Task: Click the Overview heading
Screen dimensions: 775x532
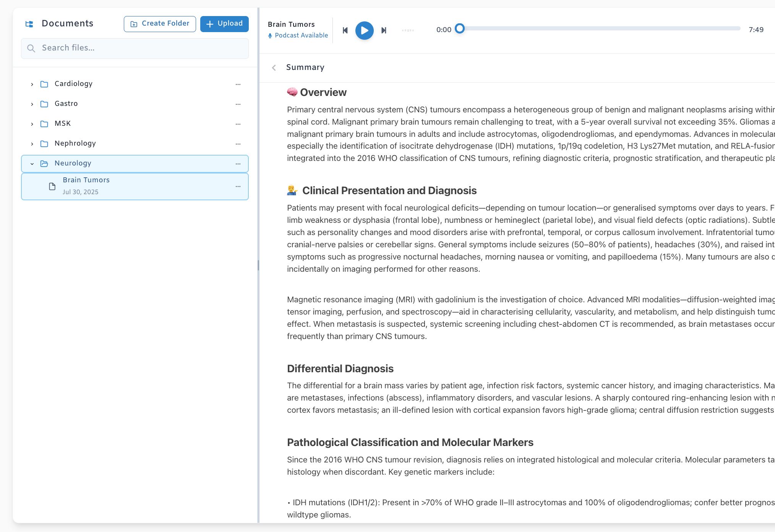Action: pos(323,92)
